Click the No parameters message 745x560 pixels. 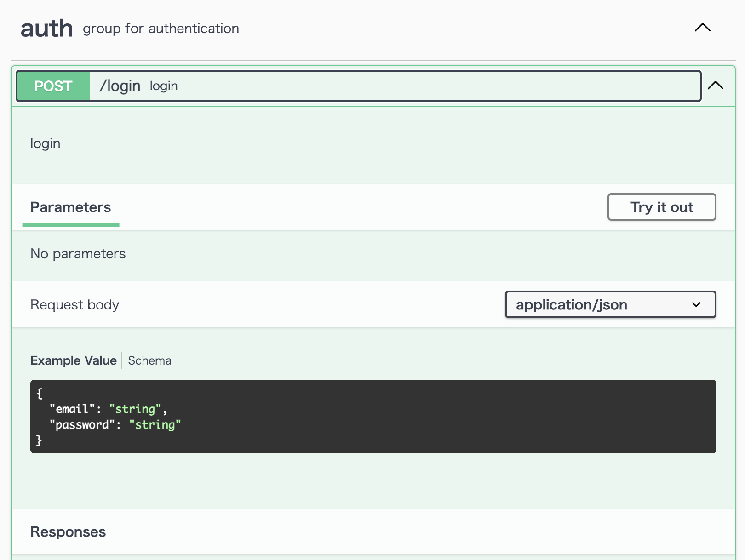78,253
